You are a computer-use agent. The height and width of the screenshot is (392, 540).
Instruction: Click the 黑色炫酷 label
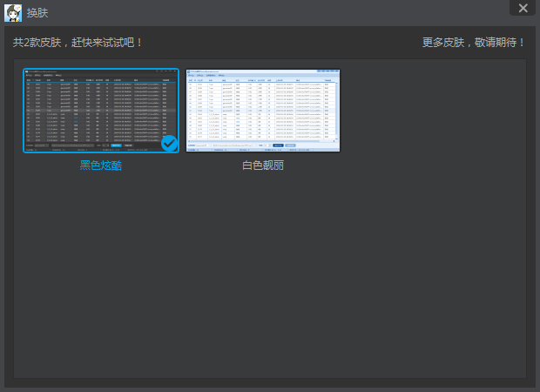coord(101,166)
